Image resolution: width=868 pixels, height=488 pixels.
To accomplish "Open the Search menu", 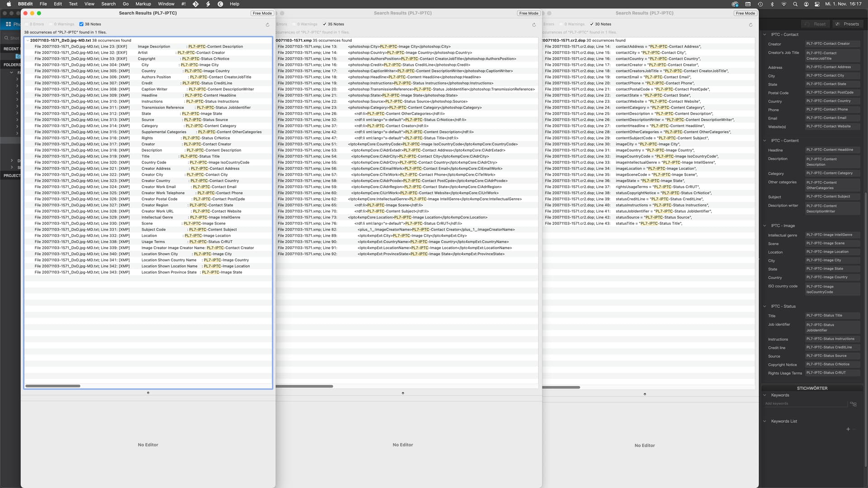I will tap(108, 4).
